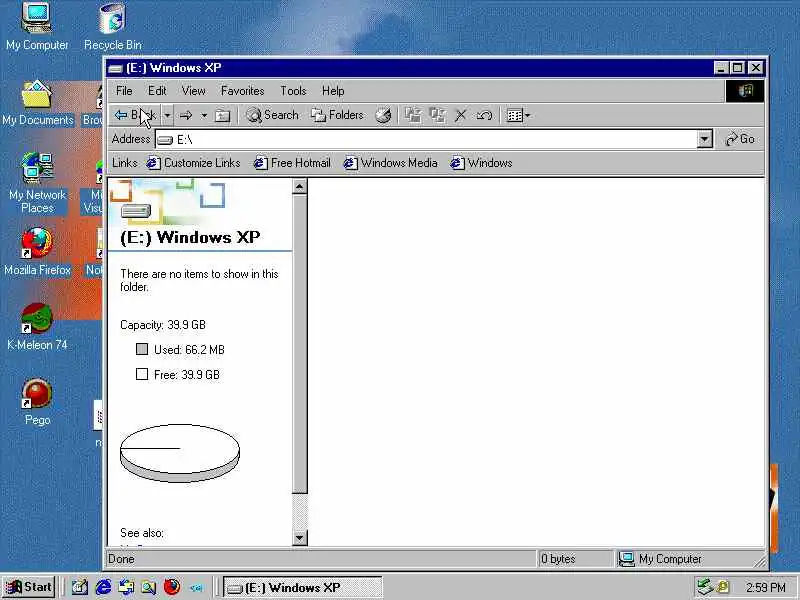The image size is (800, 600).
Task: Click the left pane vertical scrollbar thumb
Action: [x=299, y=344]
